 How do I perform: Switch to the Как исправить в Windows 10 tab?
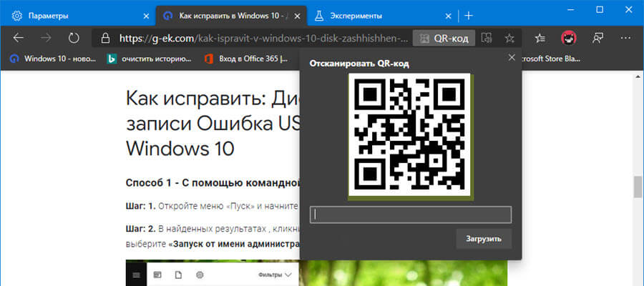click(x=232, y=16)
